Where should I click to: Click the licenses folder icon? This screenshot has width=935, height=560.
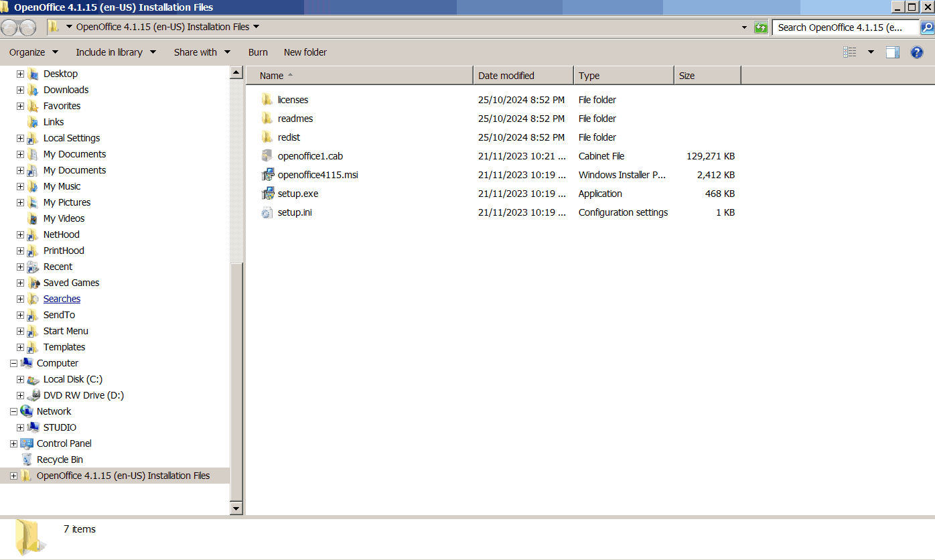tap(267, 100)
